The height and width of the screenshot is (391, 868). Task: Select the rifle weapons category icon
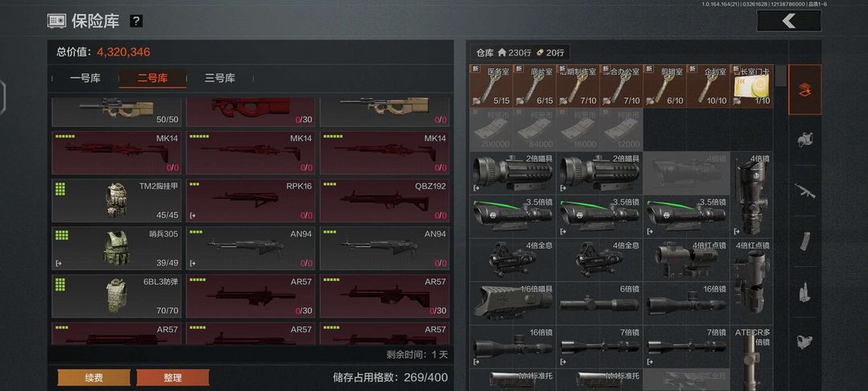(805, 191)
